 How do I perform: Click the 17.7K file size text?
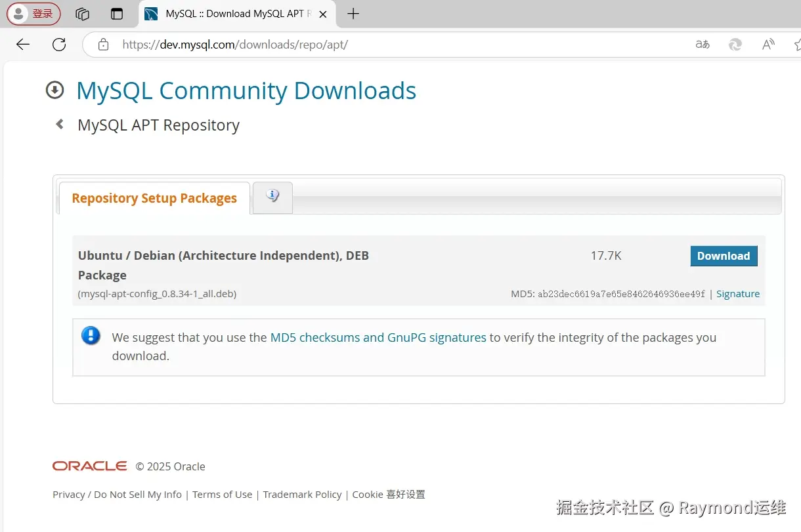coord(606,256)
